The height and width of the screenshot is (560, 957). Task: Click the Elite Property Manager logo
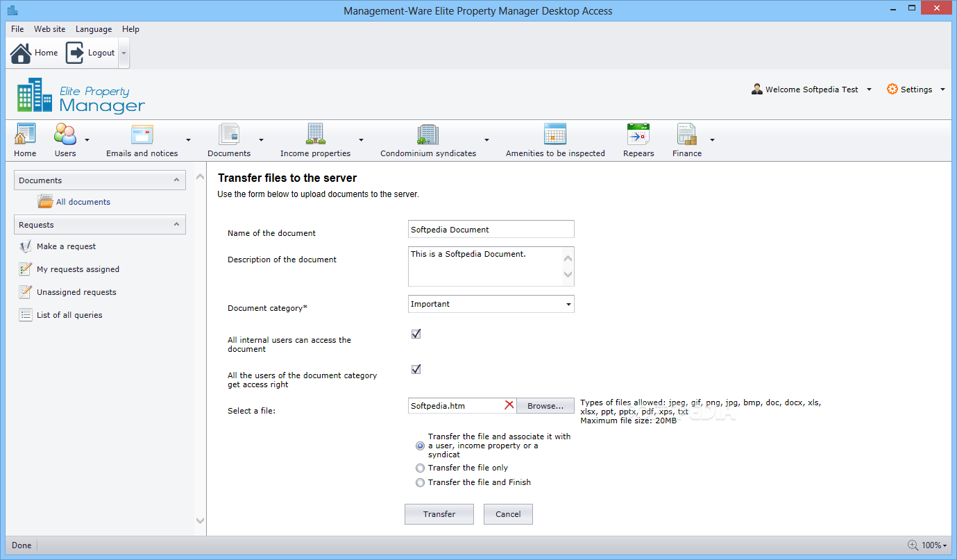coord(81,95)
